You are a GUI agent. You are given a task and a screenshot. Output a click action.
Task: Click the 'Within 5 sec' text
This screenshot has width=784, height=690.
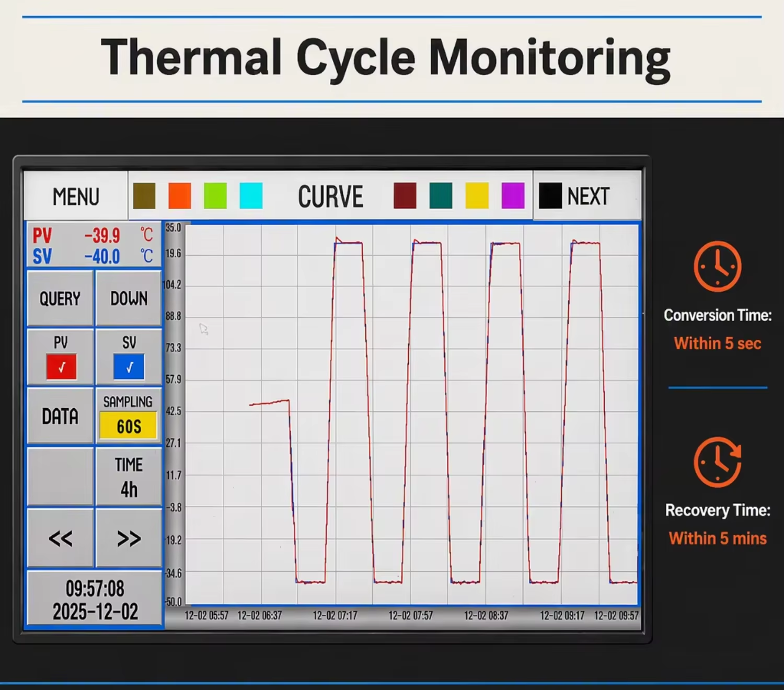[717, 343]
